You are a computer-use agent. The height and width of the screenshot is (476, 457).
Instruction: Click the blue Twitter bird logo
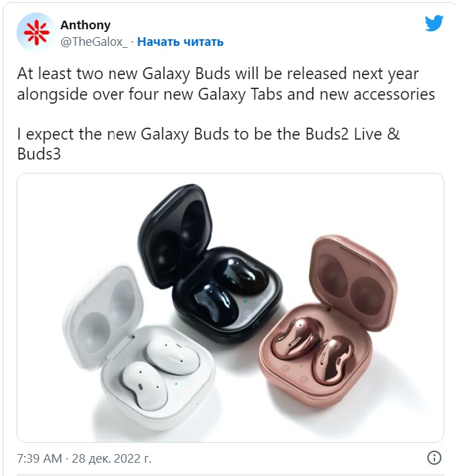pos(434,23)
